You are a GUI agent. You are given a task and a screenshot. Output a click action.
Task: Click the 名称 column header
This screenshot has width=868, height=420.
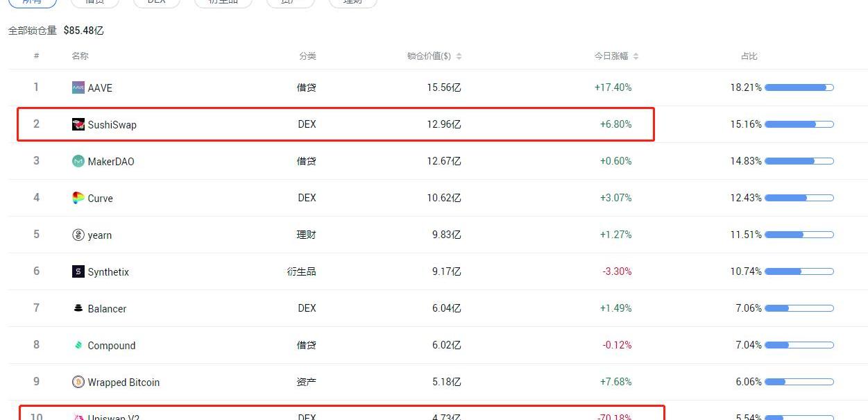click(x=80, y=56)
